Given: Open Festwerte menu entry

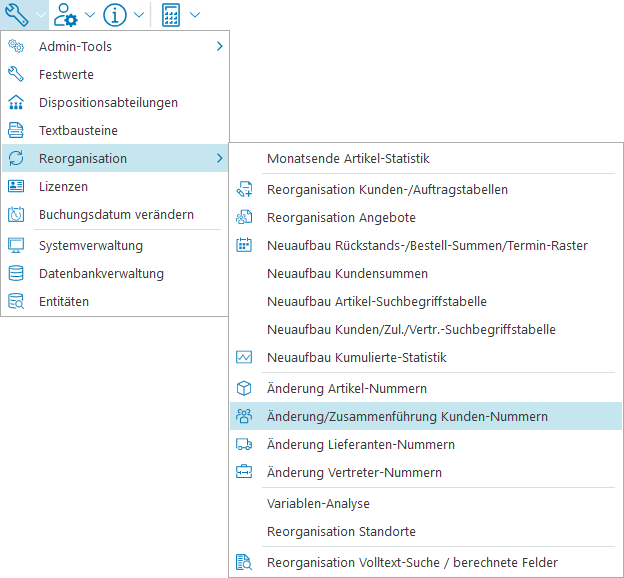Looking at the screenshot, I should [66, 74].
